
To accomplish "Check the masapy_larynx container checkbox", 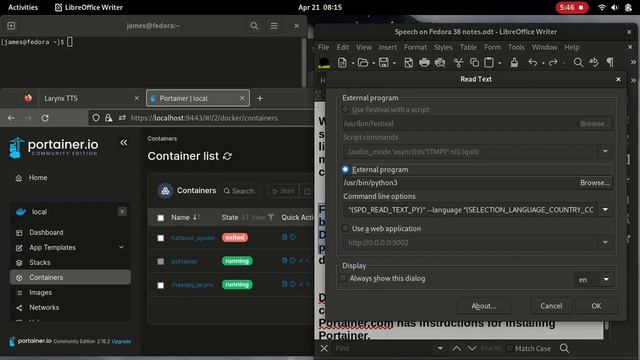I will [161, 285].
